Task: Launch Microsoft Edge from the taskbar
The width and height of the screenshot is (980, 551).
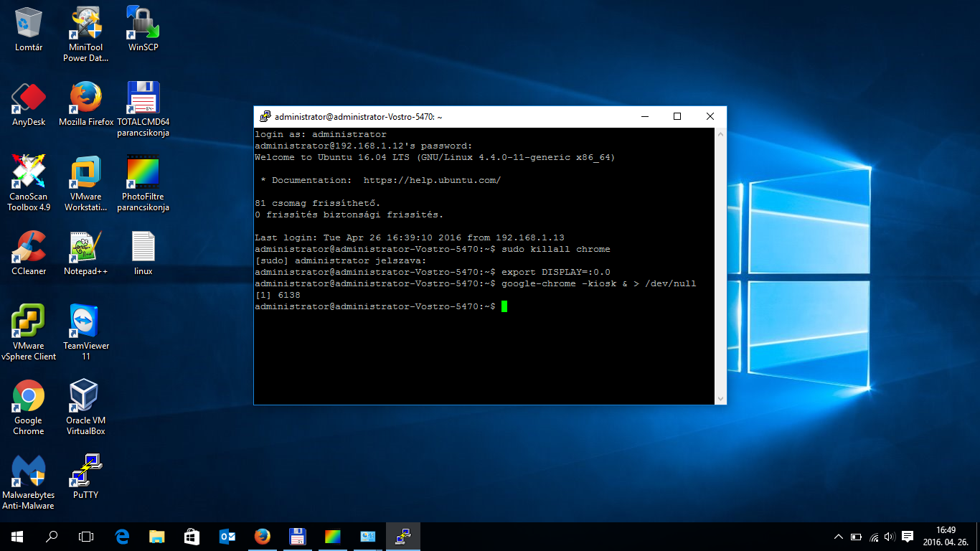Action: pyautogui.click(x=122, y=536)
